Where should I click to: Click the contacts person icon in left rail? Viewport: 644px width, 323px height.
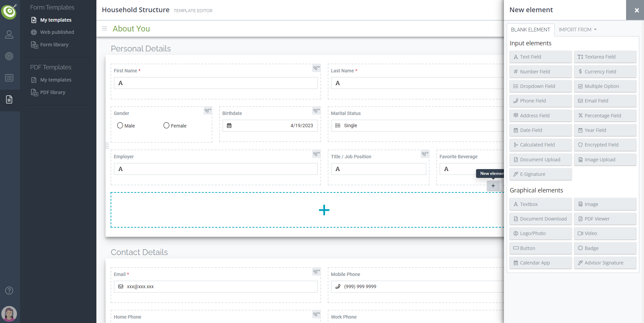pos(9,34)
